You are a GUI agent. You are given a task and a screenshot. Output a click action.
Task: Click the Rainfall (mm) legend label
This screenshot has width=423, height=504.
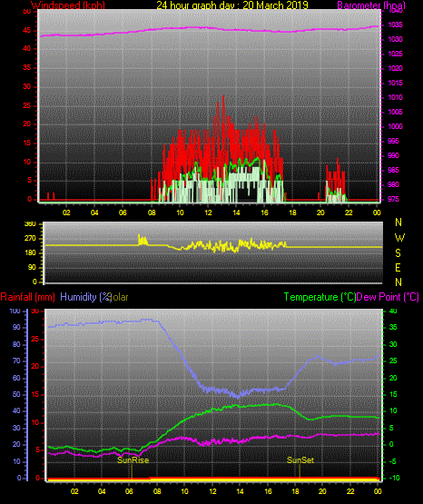27,297
